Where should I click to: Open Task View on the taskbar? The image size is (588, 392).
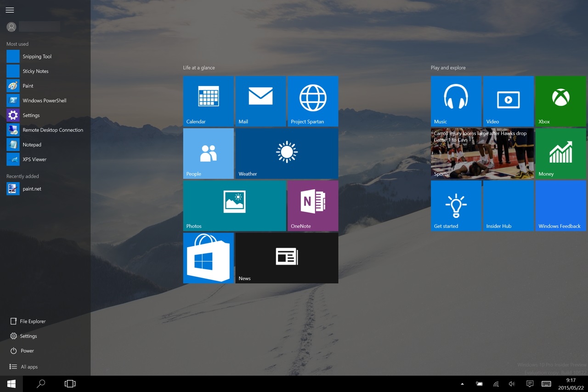tap(70, 384)
